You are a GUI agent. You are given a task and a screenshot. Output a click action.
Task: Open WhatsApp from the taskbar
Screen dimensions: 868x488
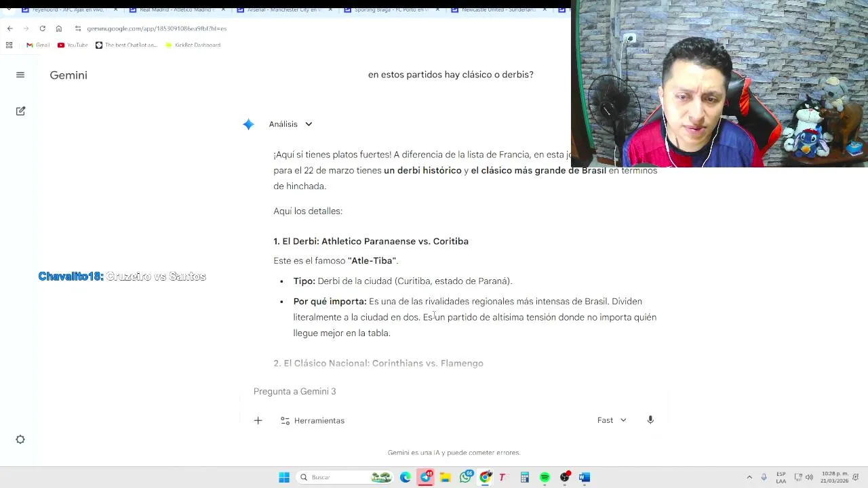point(465,477)
